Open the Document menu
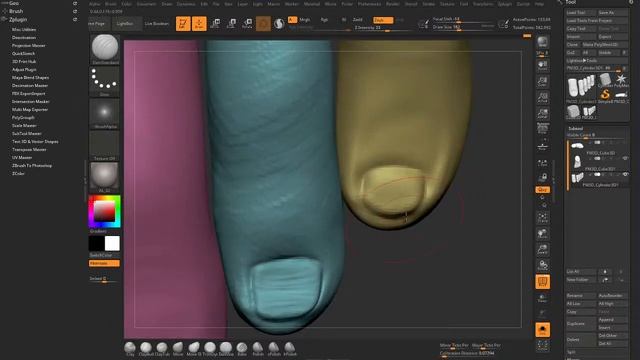 [x=146, y=4]
